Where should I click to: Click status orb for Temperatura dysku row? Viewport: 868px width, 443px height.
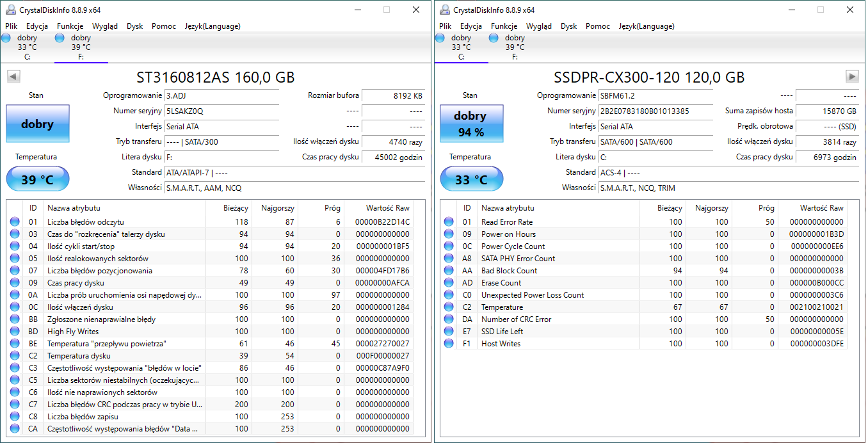click(x=15, y=356)
